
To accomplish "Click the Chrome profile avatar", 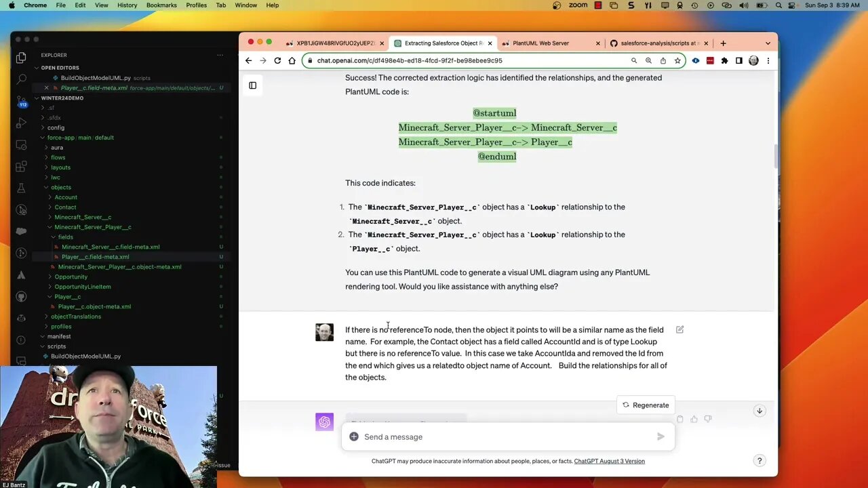I will pyautogui.click(x=753, y=60).
